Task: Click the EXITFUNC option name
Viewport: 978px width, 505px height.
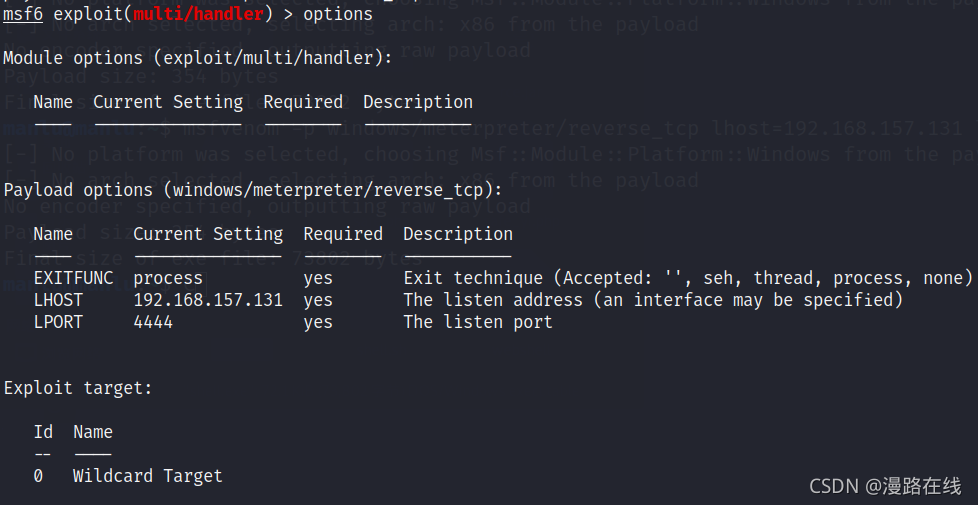Action: (74, 278)
